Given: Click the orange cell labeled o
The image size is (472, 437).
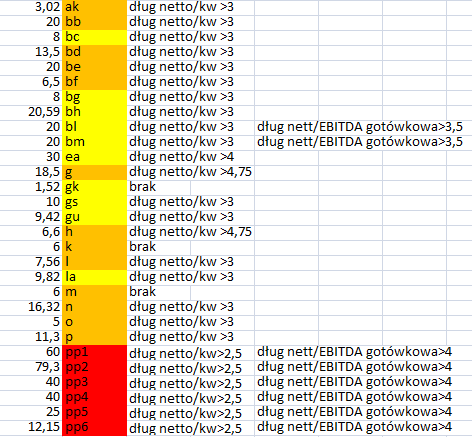Looking at the screenshot, I should (x=94, y=322).
